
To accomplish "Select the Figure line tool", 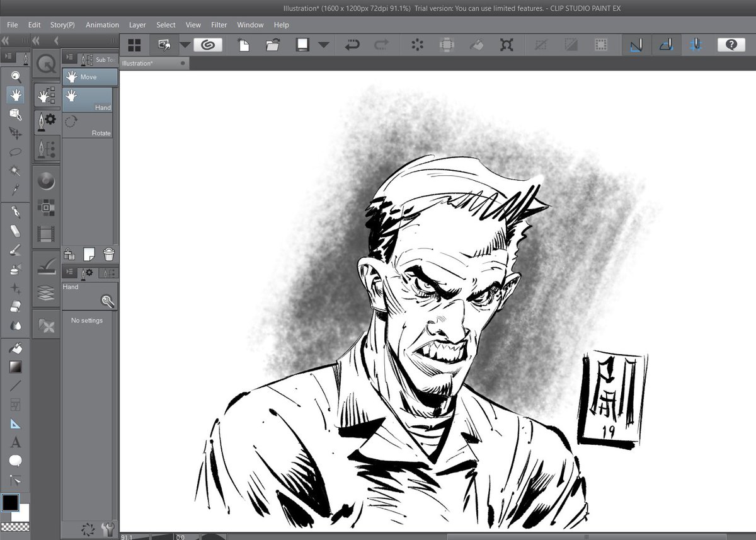I will click(x=16, y=386).
